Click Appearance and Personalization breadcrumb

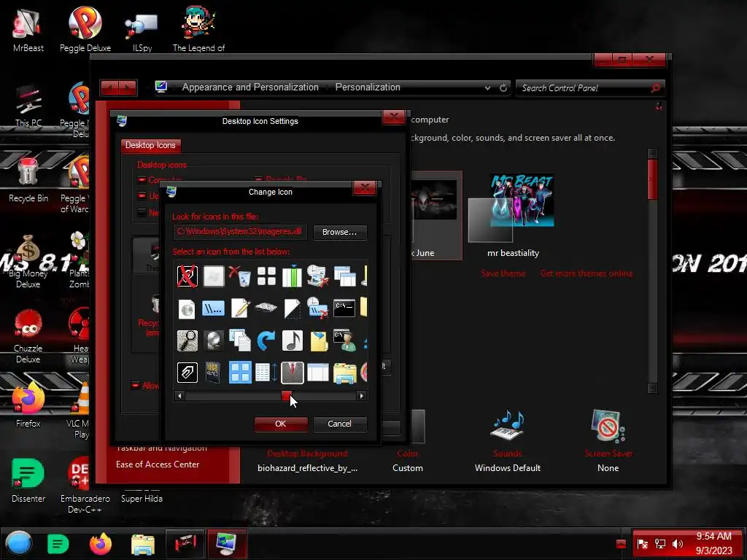250,87
